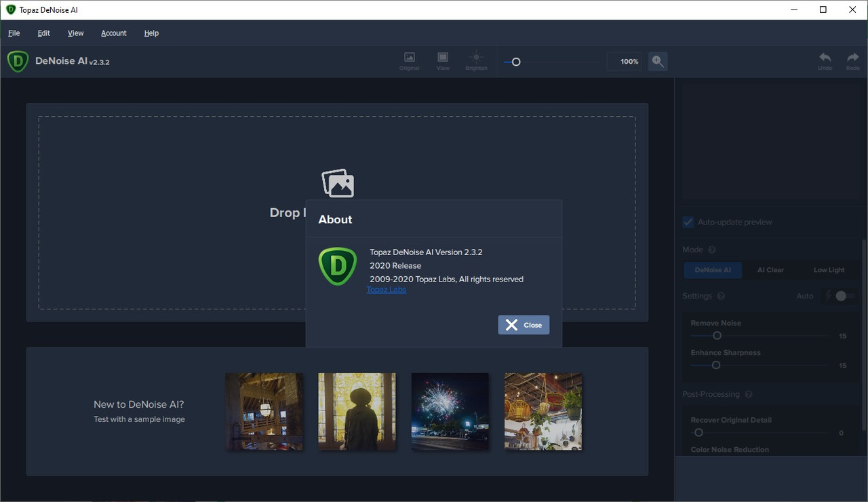The height and width of the screenshot is (502, 868).
Task: Click the Settings help question mark icon
Action: pyautogui.click(x=721, y=296)
